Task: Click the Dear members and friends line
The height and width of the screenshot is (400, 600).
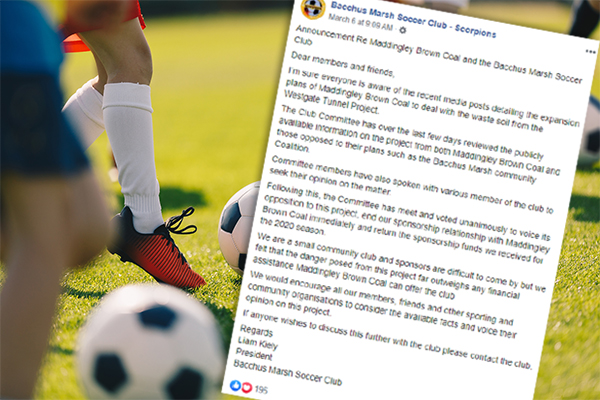Action: (x=342, y=64)
